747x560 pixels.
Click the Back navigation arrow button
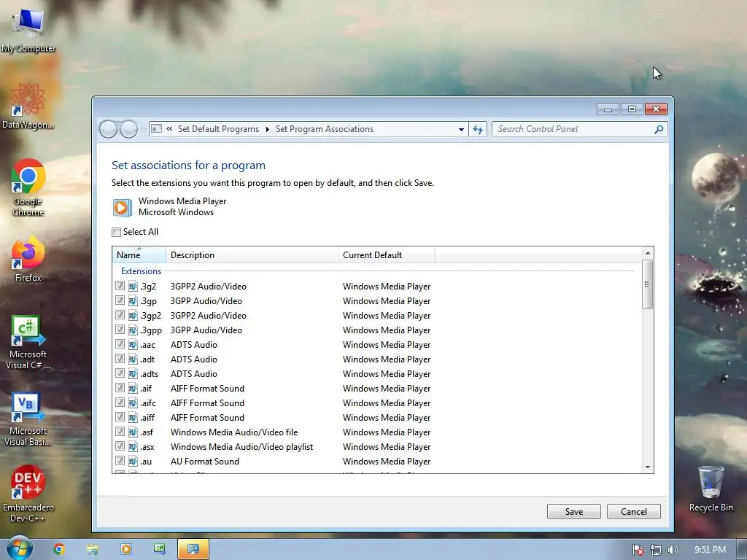pyautogui.click(x=108, y=129)
